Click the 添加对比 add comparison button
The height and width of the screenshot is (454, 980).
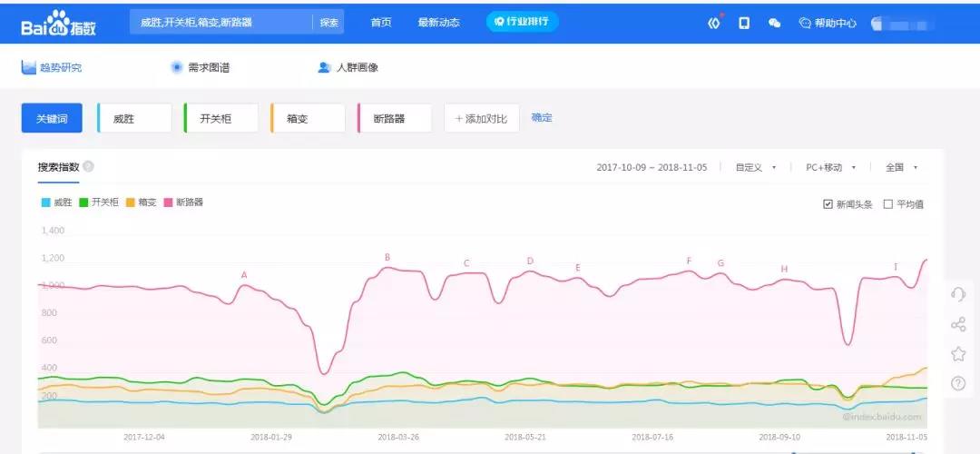481,118
